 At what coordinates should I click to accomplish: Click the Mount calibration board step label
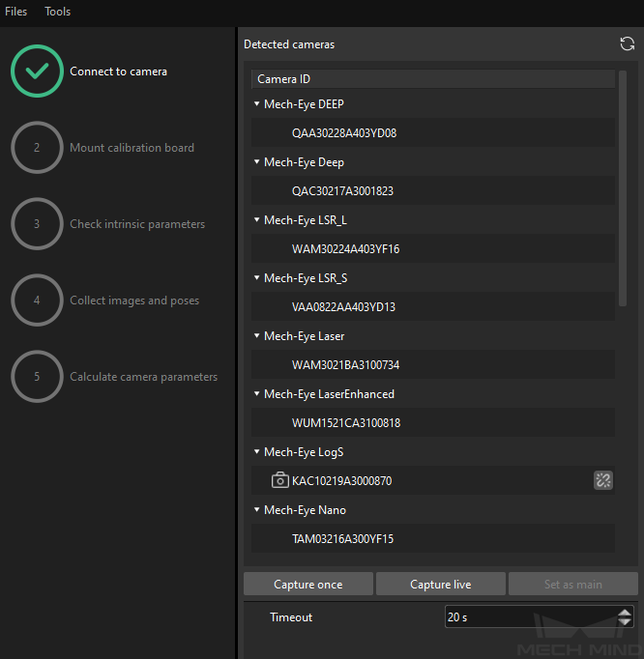[x=132, y=148]
